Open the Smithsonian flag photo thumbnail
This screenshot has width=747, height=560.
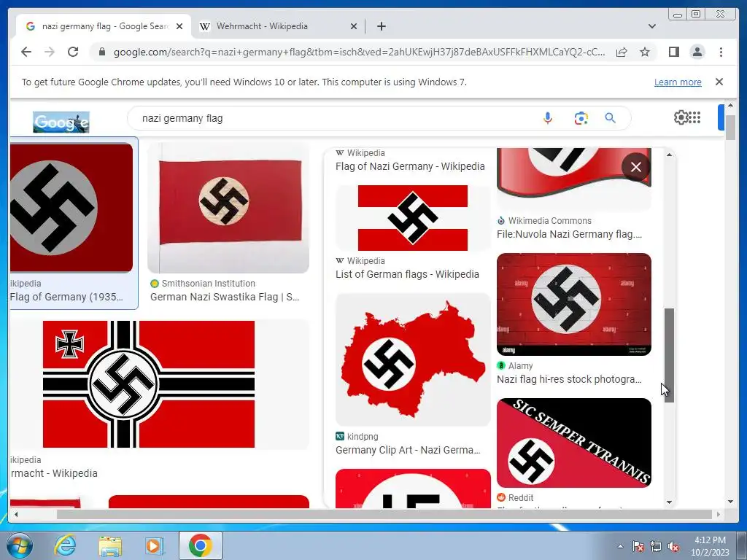click(228, 208)
